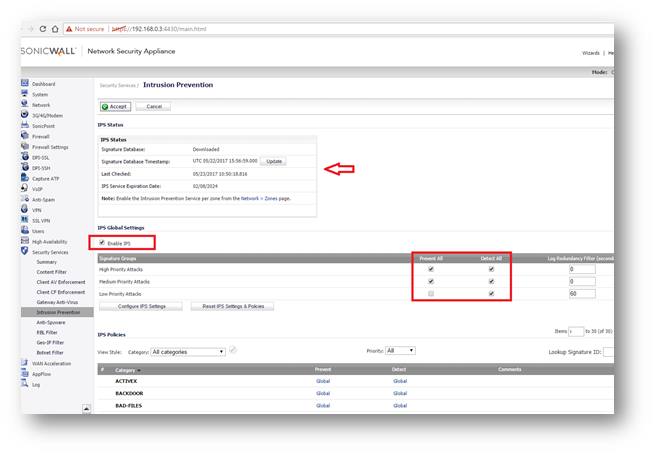Open the WAN Acceleration sidebar icon

[25, 362]
